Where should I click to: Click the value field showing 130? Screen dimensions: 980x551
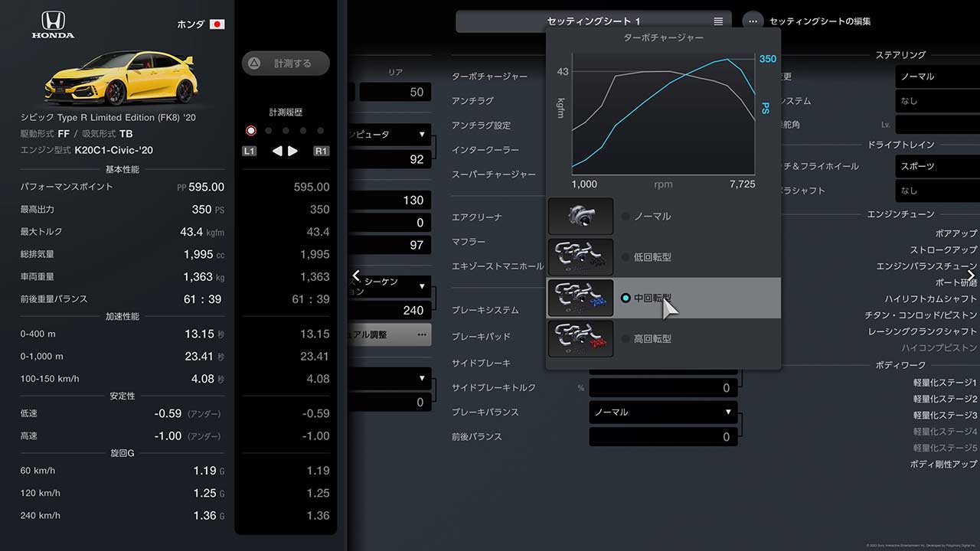390,200
